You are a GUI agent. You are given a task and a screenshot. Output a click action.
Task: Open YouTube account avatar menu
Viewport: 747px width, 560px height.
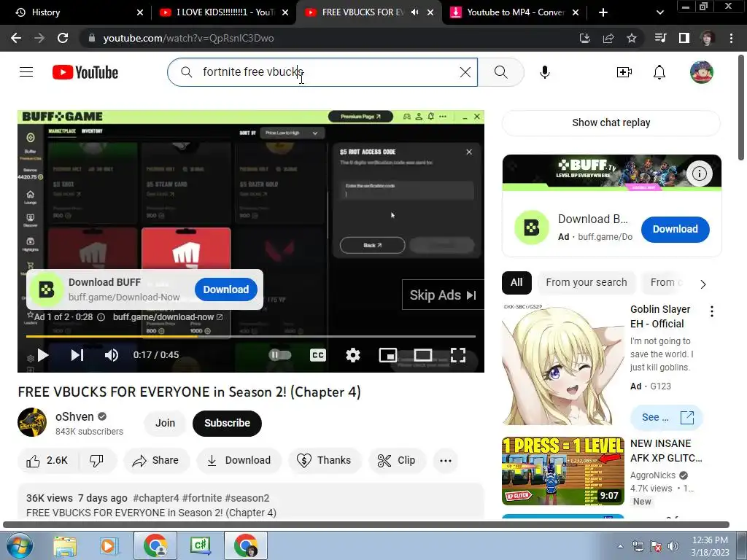701,72
